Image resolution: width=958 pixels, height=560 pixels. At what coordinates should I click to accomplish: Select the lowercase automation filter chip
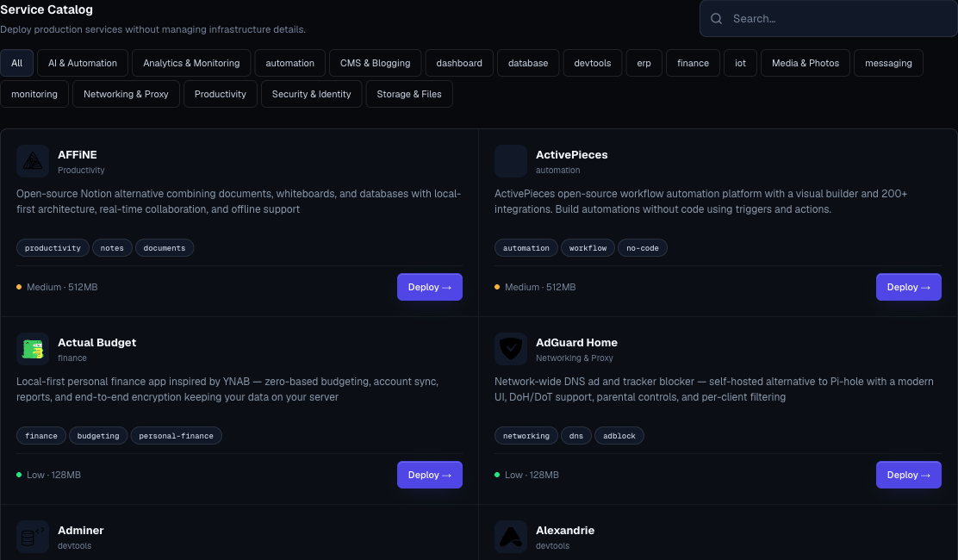tap(289, 63)
